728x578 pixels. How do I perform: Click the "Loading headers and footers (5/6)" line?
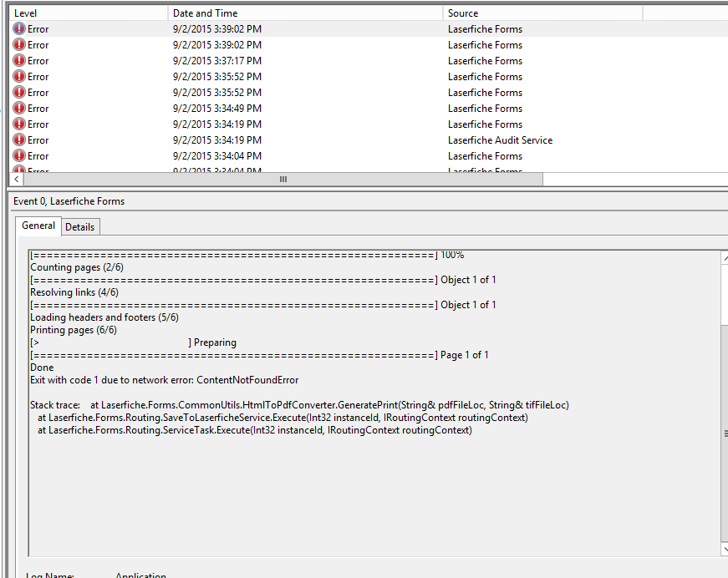pos(104,317)
